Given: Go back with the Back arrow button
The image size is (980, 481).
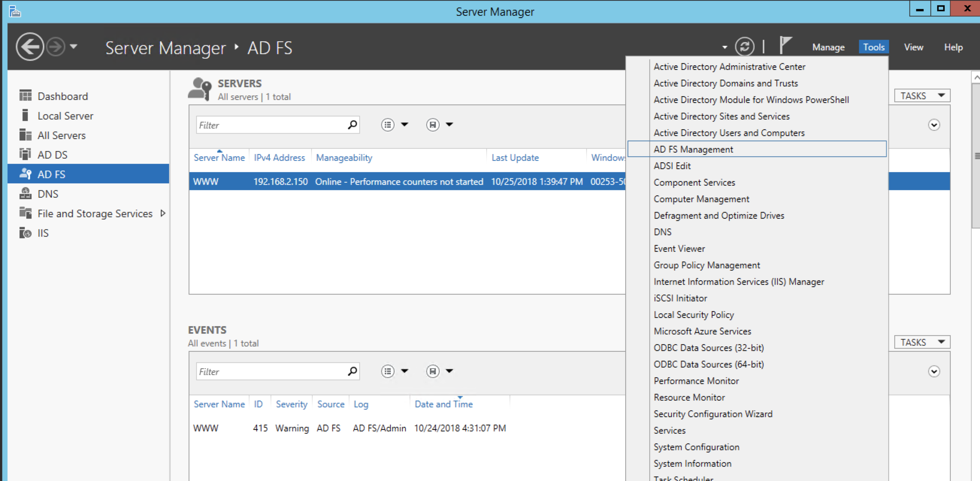Looking at the screenshot, I should point(30,47).
